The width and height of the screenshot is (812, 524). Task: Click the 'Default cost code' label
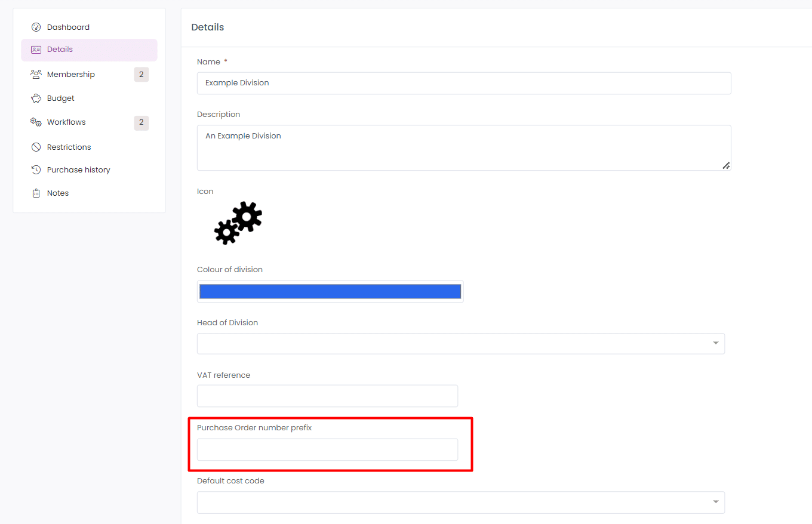coord(230,481)
